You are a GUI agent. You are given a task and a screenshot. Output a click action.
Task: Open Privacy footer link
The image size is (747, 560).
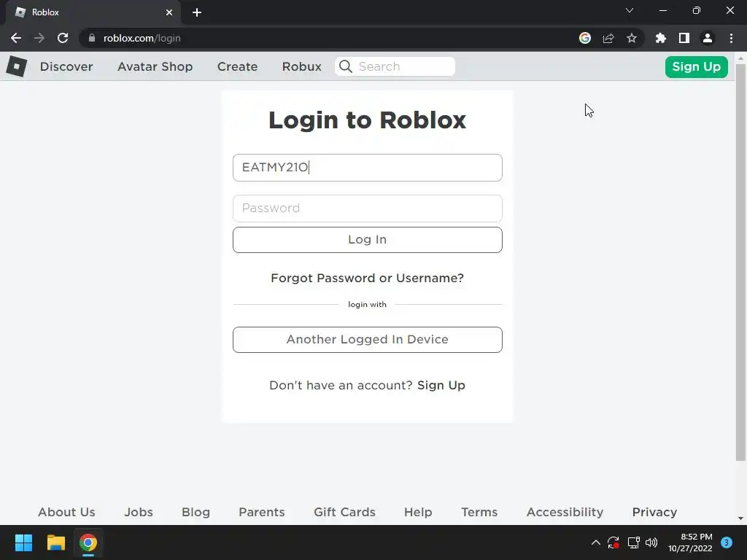(x=654, y=512)
